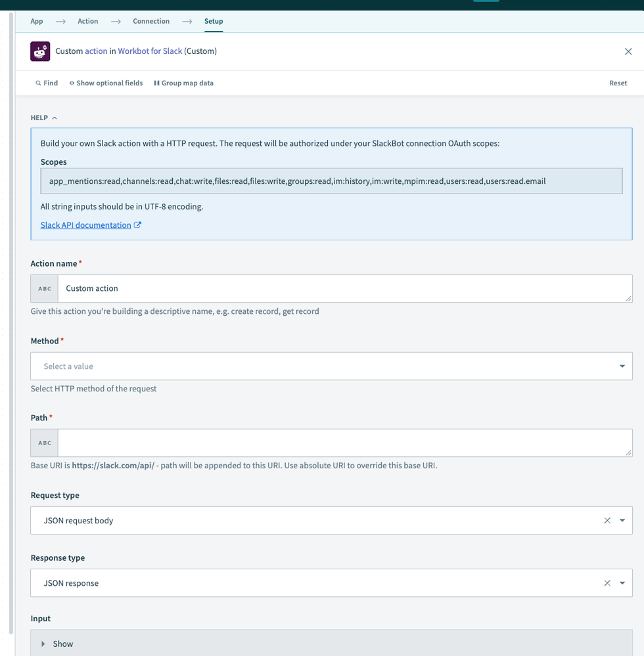Focus the Action name input field
The image size is (644, 656).
pos(344,289)
